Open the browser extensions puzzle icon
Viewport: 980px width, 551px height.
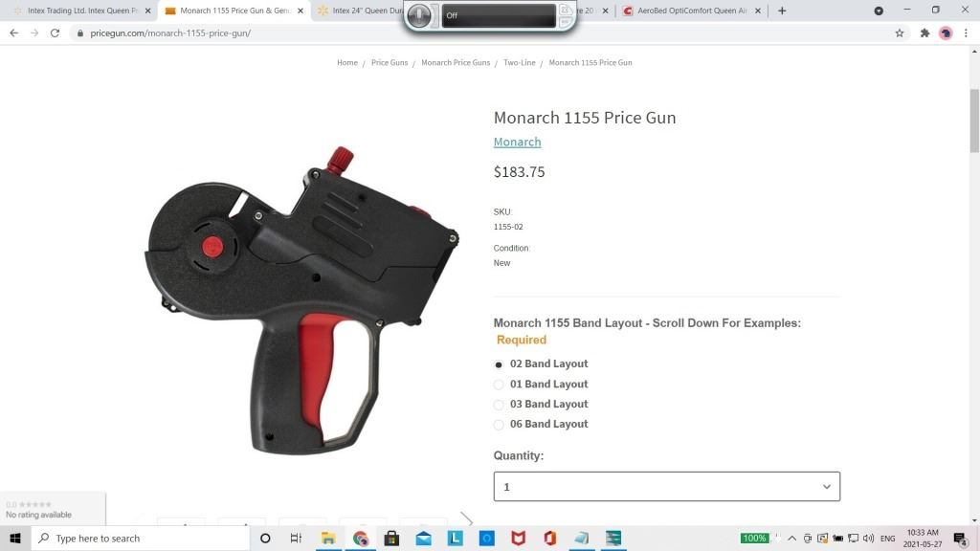(924, 33)
